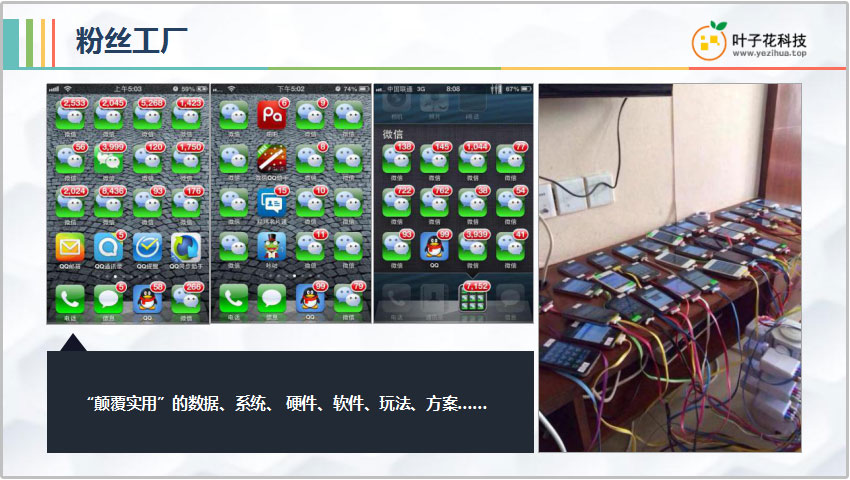Screen dimensions: 850x480
Task: Open the WeChat icon with badge 41
Action: [511, 247]
